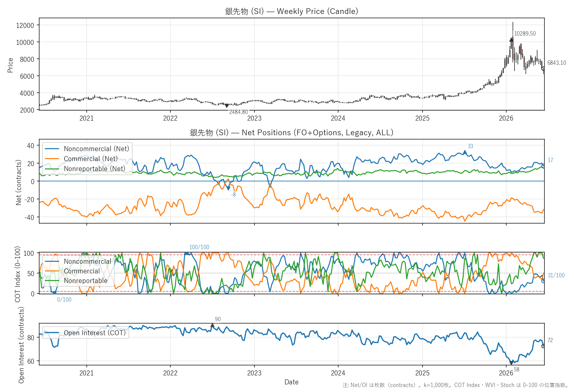
Task: Click the COT Index 100/100 marker
Action: pos(187,253)
